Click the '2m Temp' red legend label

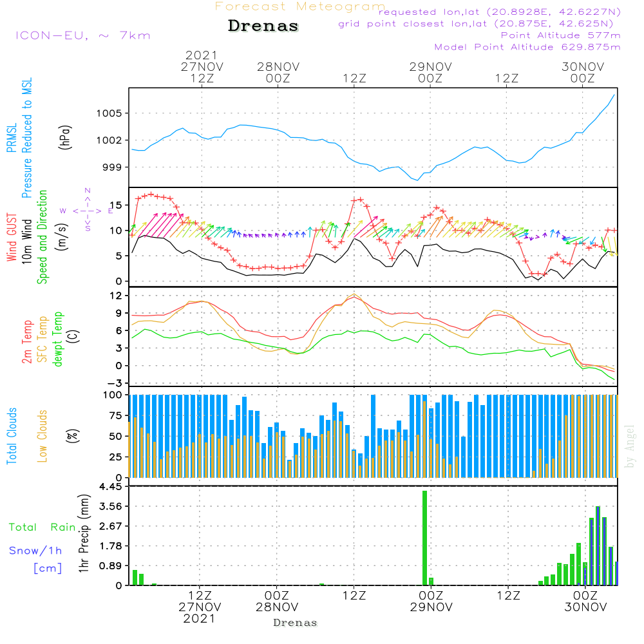click(27, 342)
